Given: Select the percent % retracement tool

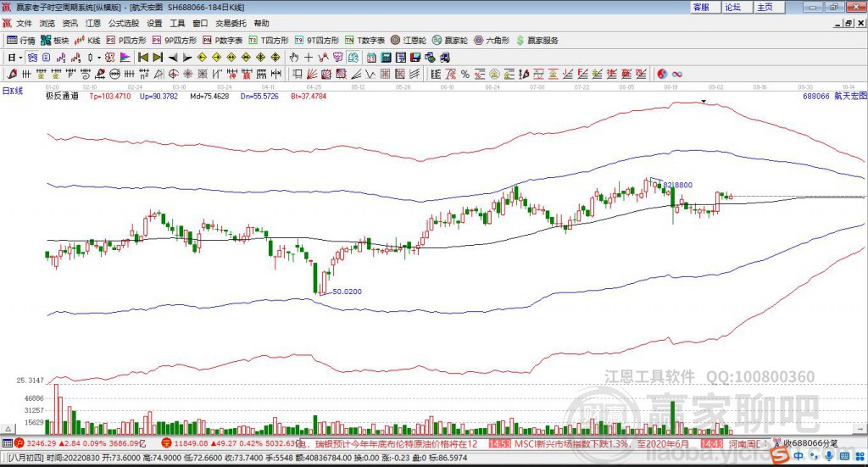Looking at the screenshot, I should click(x=465, y=74).
